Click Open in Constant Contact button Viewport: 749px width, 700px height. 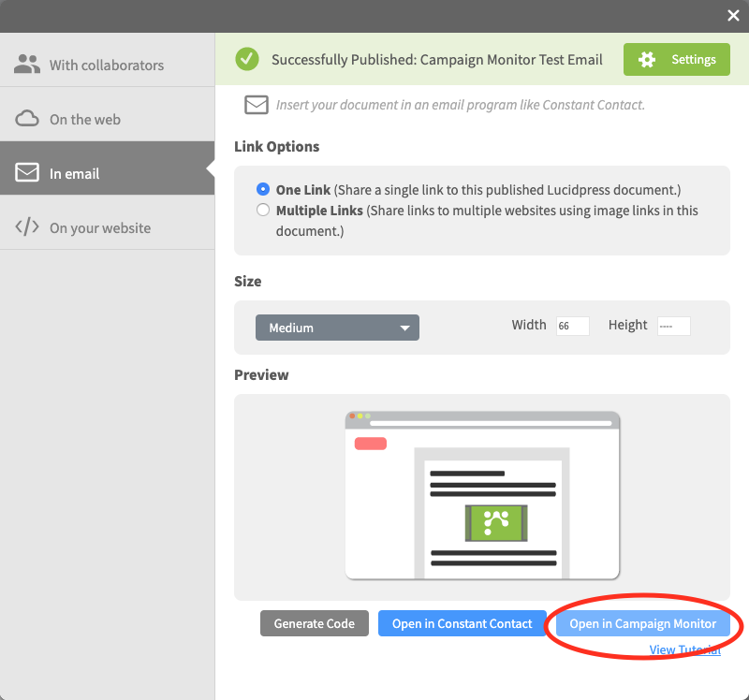point(462,623)
